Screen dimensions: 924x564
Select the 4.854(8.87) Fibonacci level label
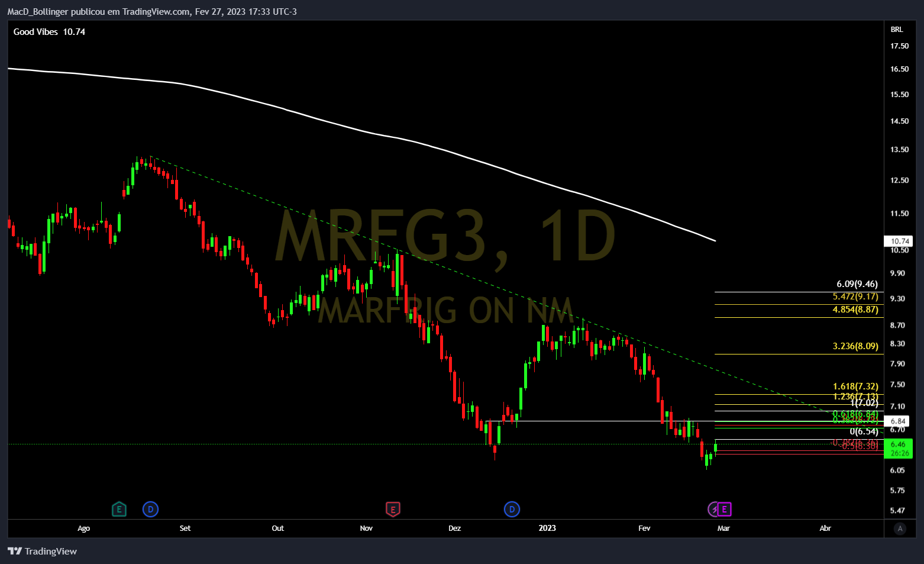click(x=855, y=310)
